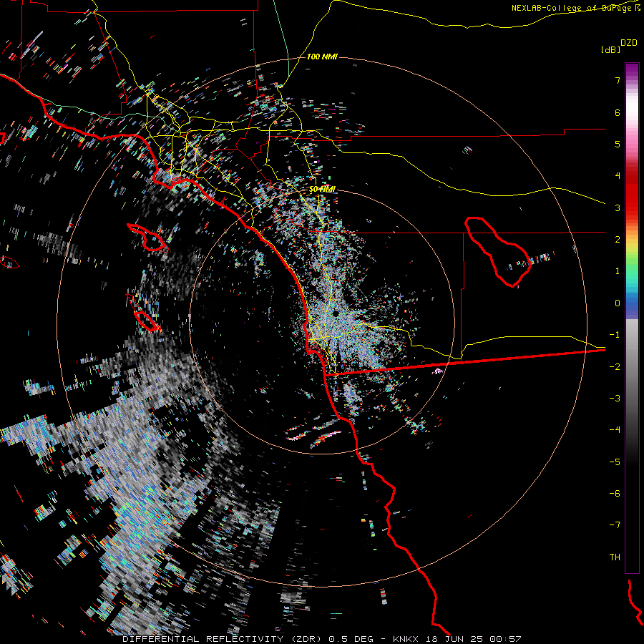
Task: Click the positive 5 value on scale
Action: tap(618, 144)
